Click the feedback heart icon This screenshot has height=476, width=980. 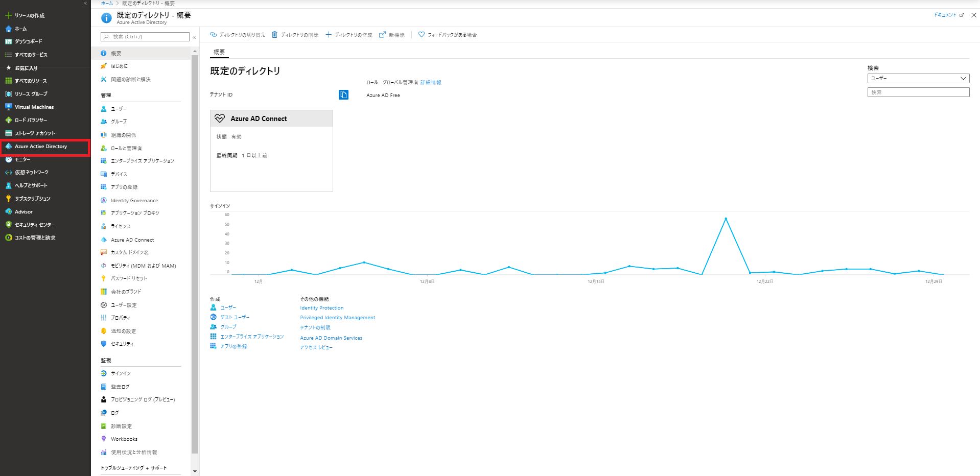[x=422, y=35]
